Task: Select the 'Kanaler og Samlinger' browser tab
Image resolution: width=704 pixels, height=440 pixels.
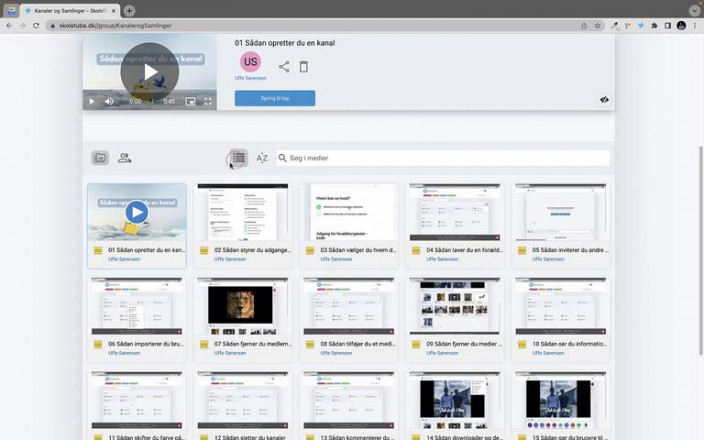Action: coord(70,10)
